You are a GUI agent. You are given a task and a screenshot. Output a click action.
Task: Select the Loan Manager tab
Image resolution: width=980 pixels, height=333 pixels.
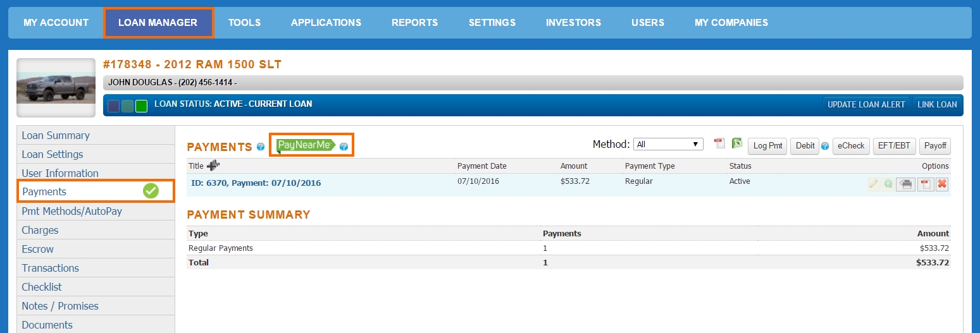pyautogui.click(x=158, y=23)
